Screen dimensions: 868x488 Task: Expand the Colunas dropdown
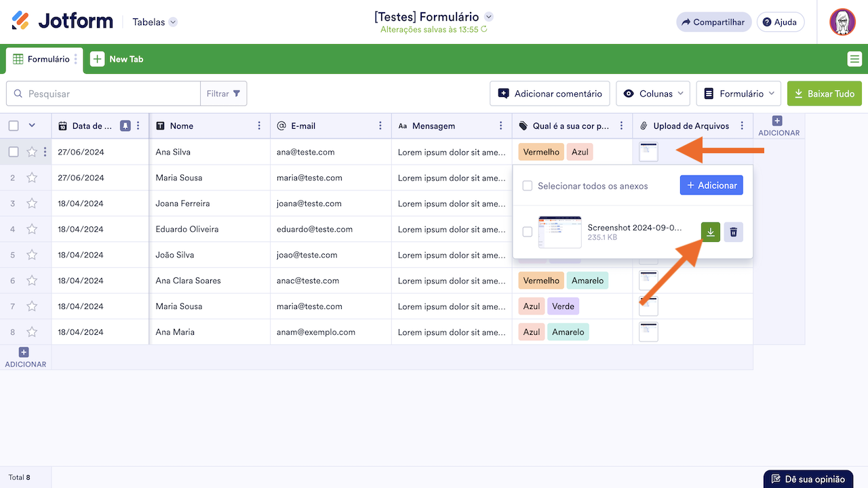[x=653, y=94]
